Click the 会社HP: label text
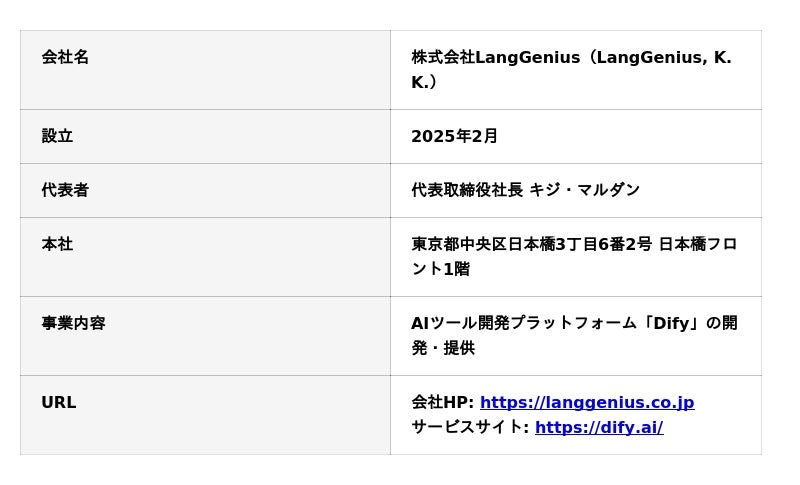The image size is (800, 485). (x=442, y=402)
